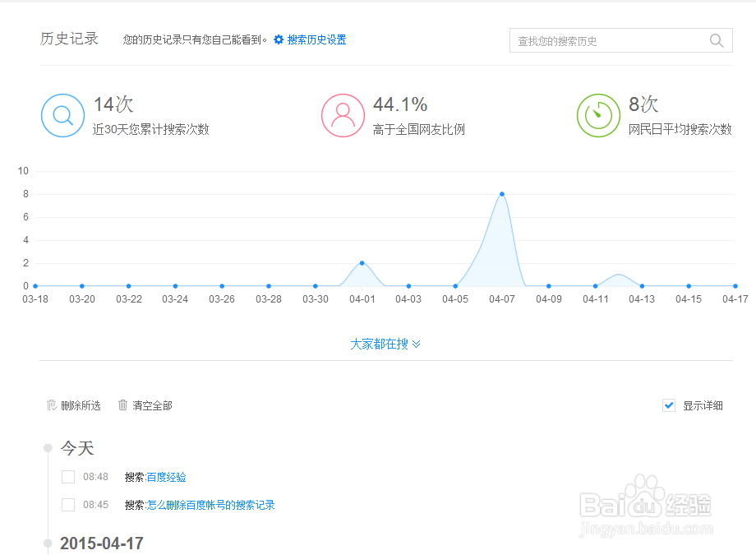Screen dimensions: 756x555
Task: Click the 44.1% ratio value
Action: pyautogui.click(x=400, y=104)
